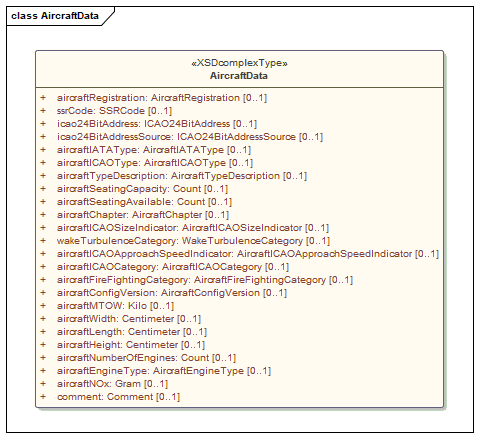This screenshot has height=438, width=479.
Task: Select the AircraftData class title
Action: tap(239, 76)
